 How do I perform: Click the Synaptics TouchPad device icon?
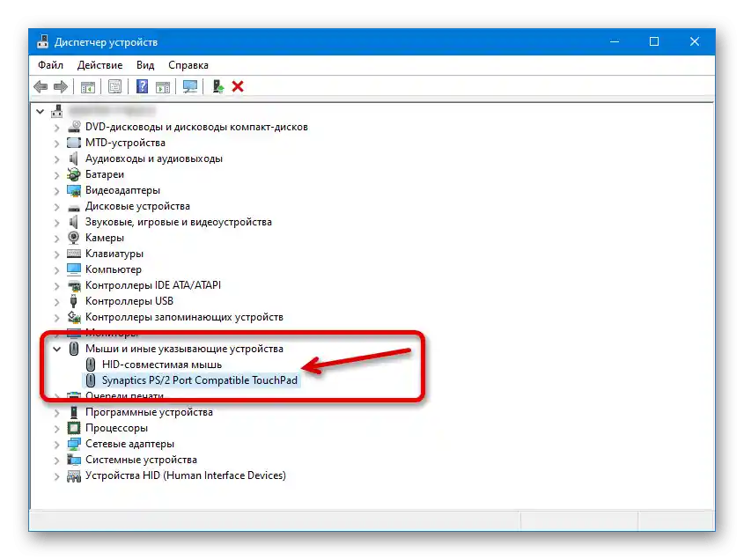(91, 380)
